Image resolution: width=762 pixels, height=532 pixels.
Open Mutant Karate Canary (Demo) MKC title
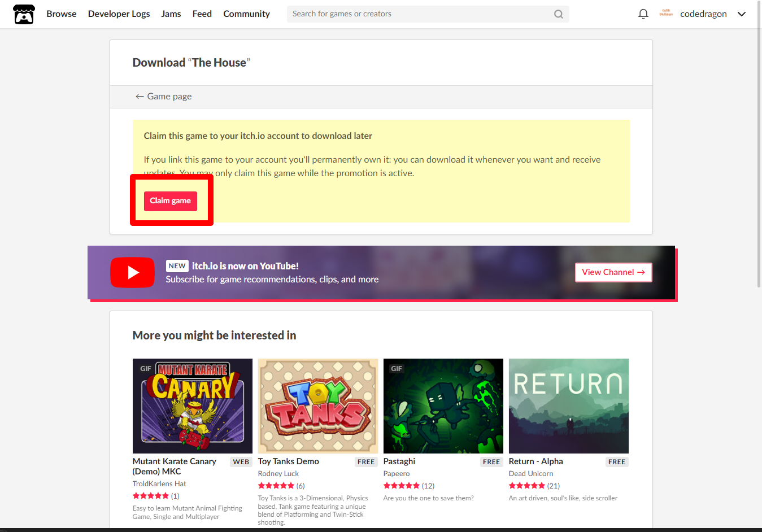point(175,466)
